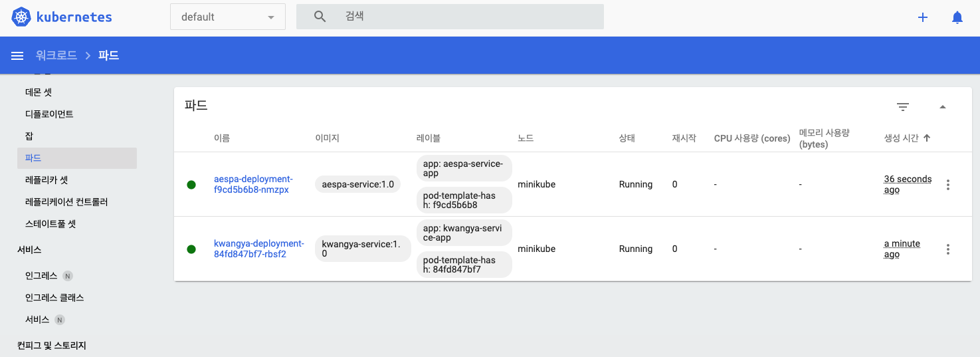This screenshot has width=980, height=357.
Task: Collapse the 파드 card with the arrow
Action: pos(942,106)
